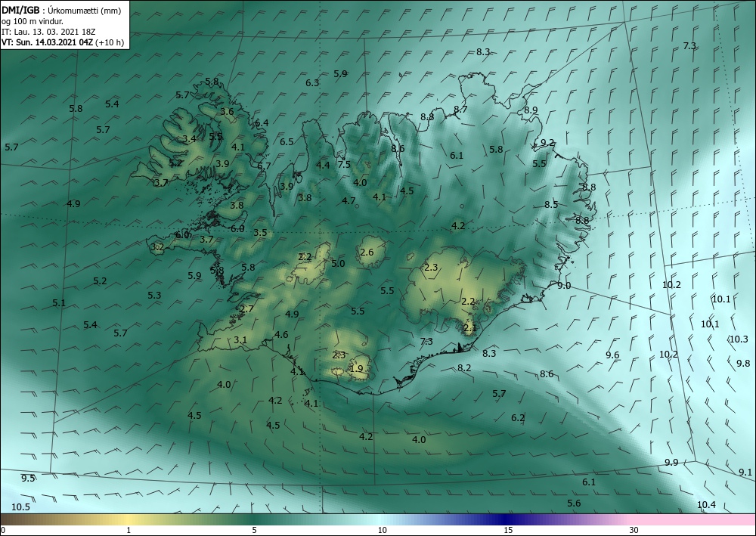Click the value 4.4 on the map
Image resolution: width=756 pixels, height=536 pixels.
click(x=323, y=166)
